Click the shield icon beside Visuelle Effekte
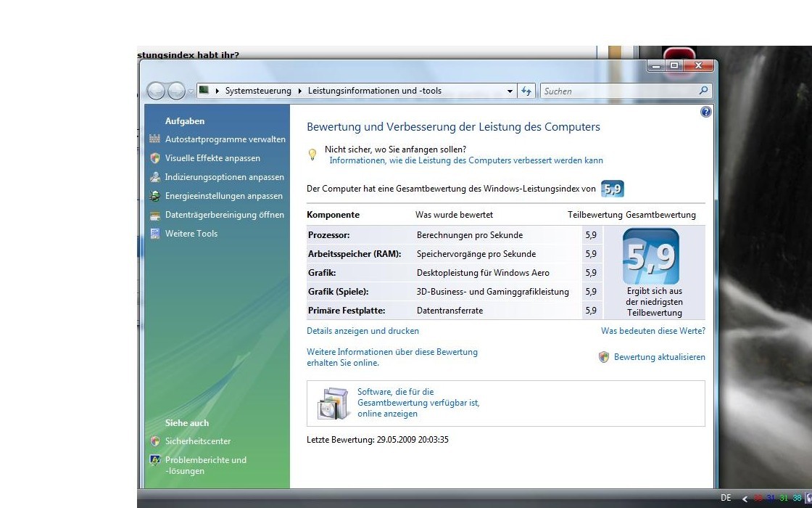This screenshot has height=508, width=812. click(155, 158)
